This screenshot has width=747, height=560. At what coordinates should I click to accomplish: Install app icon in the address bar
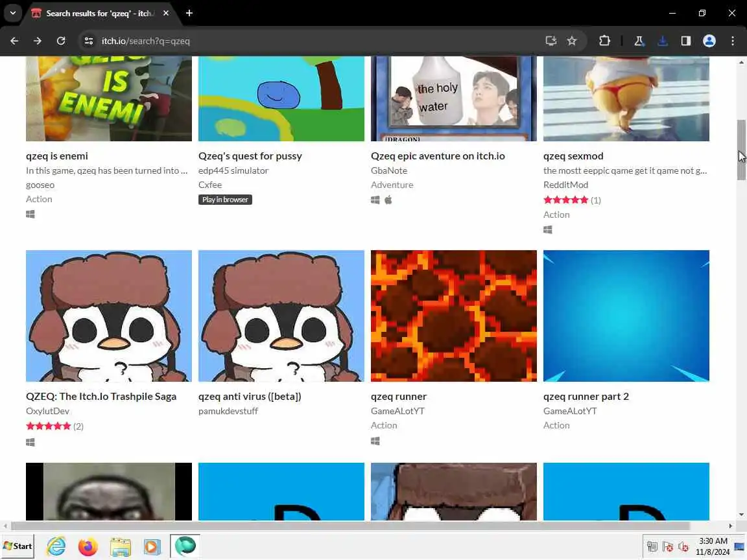tap(551, 41)
